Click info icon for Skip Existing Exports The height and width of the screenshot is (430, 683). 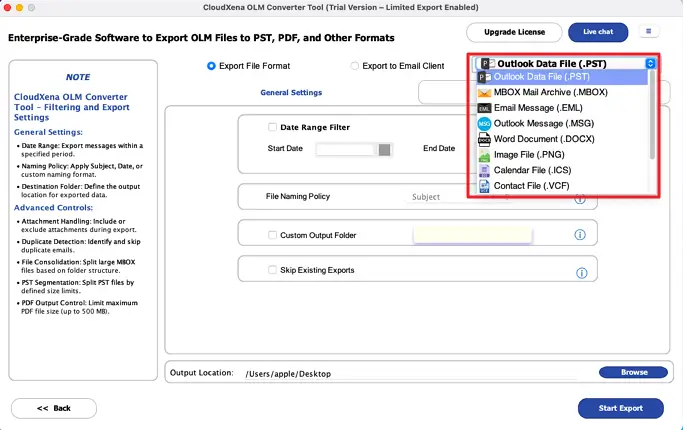[580, 270]
